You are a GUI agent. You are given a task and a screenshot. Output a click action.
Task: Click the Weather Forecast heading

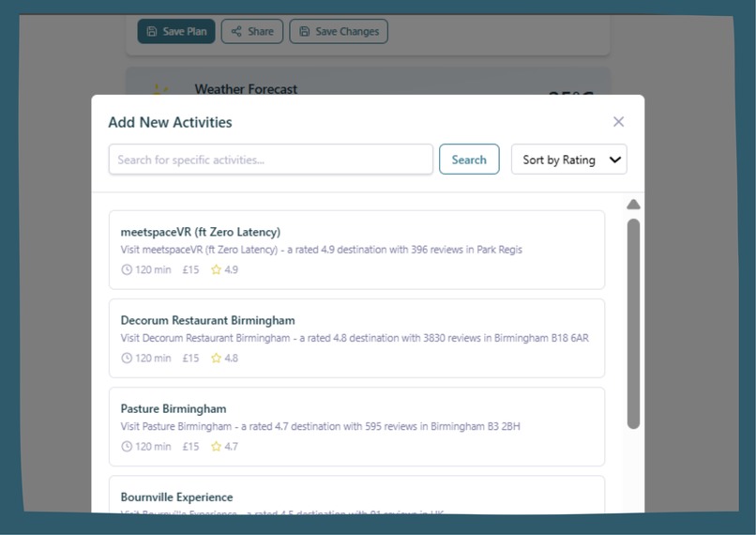coord(246,89)
